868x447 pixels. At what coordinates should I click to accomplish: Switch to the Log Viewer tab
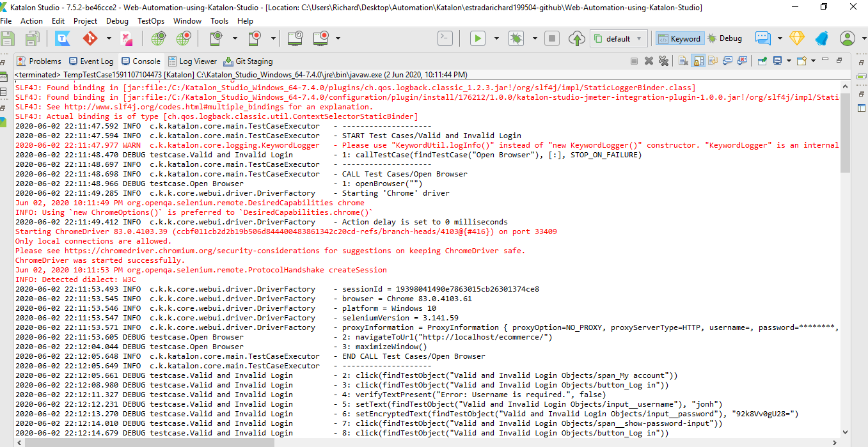(193, 61)
